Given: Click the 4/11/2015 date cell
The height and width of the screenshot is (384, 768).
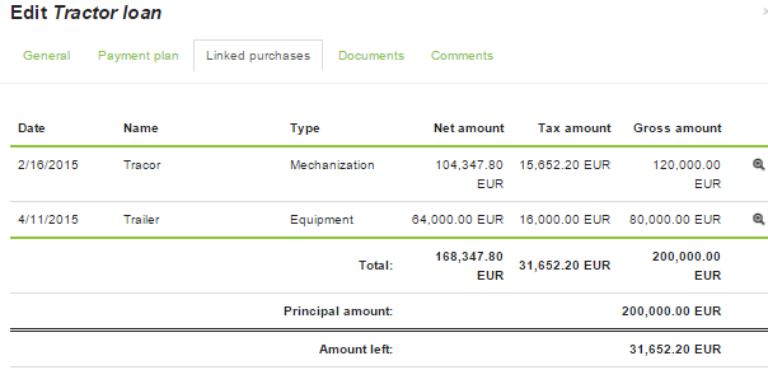Looking at the screenshot, I should click(x=48, y=219).
